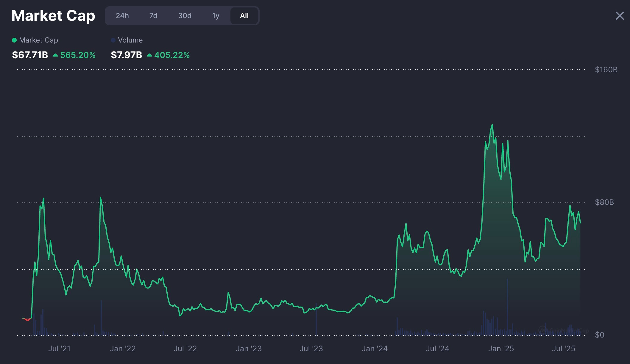Click the $160B y-axis label
The image size is (630, 364).
tap(606, 70)
